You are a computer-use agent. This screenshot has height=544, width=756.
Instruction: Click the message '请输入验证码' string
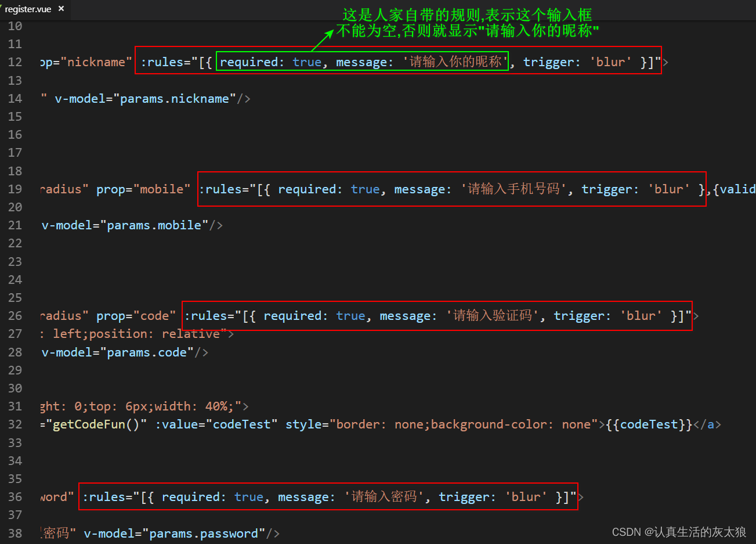click(x=492, y=316)
